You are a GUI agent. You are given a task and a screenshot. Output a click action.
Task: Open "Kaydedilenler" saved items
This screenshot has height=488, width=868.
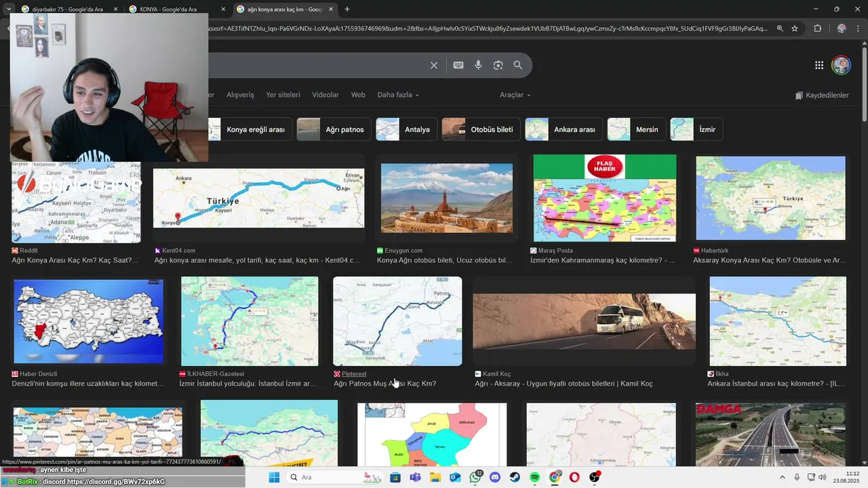822,95
